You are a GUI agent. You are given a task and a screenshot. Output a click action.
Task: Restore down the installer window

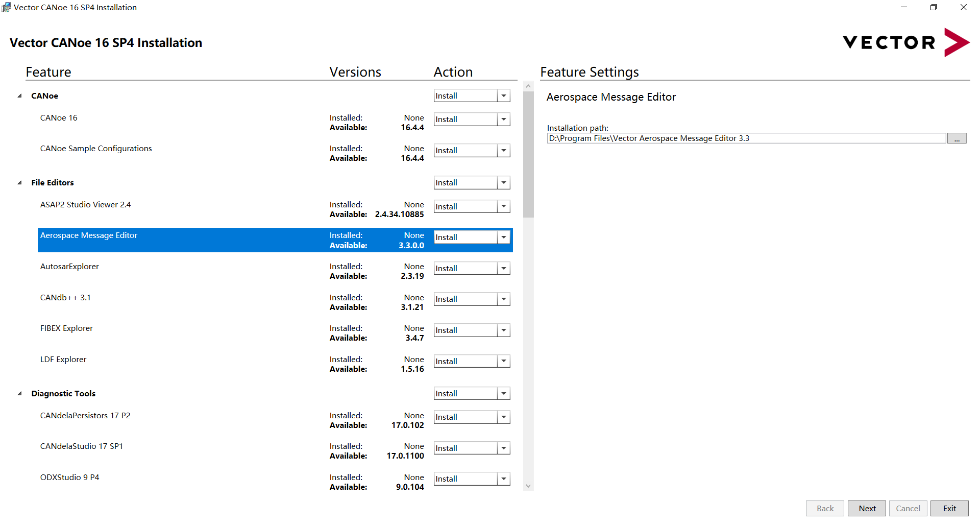[934, 7]
